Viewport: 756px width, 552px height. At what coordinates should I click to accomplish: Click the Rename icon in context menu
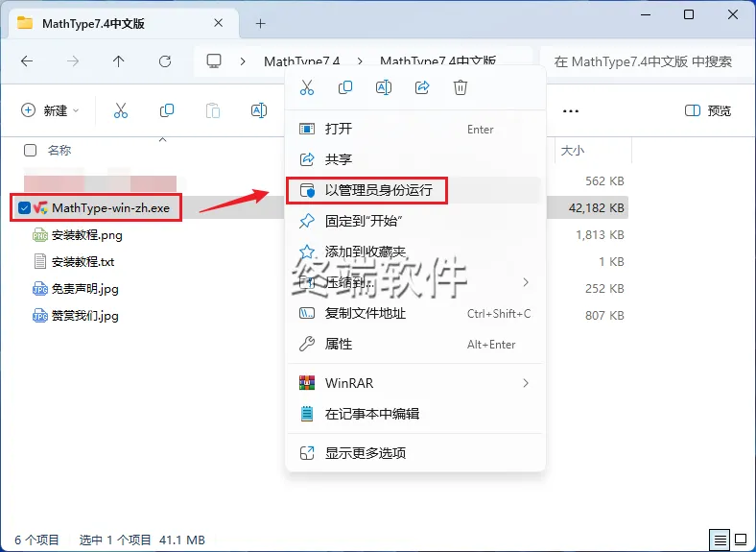tap(384, 87)
